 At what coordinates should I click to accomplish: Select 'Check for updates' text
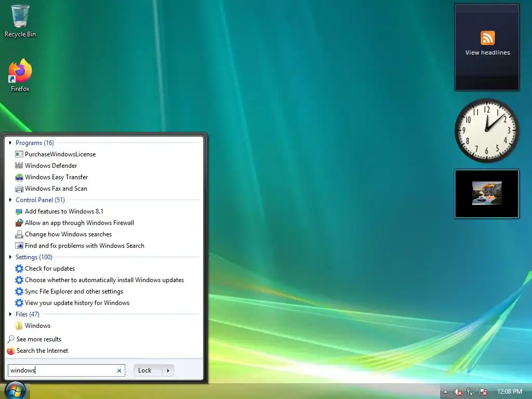[50, 269]
